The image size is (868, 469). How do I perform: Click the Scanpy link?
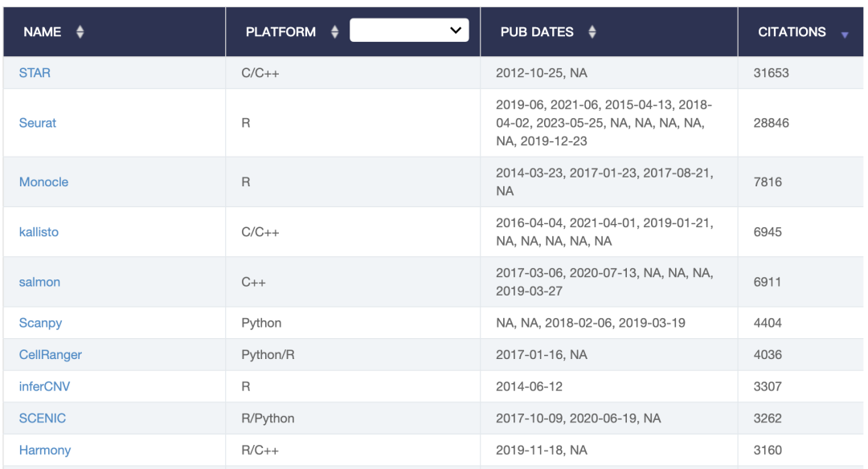click(40, 323)
